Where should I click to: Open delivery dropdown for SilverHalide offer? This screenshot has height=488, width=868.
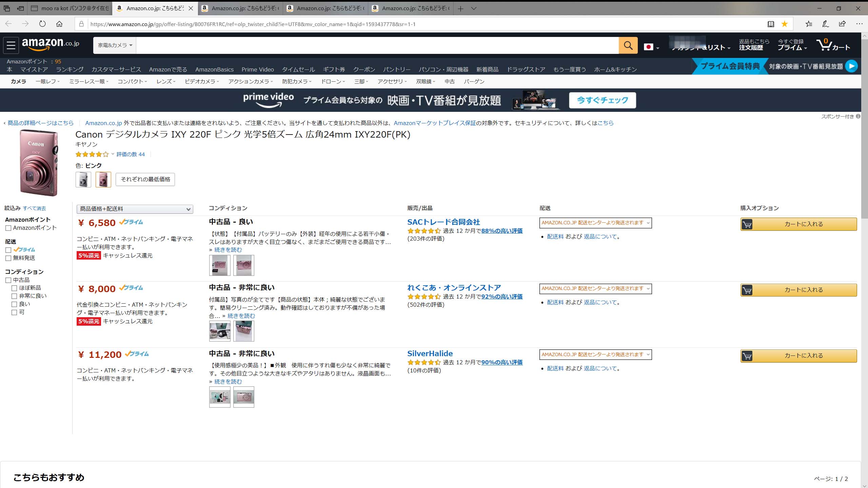595,354
